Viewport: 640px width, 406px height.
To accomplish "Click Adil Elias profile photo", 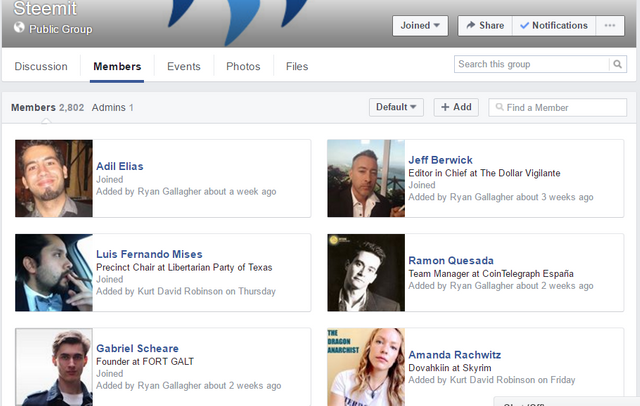I will [x=54, y=178].
